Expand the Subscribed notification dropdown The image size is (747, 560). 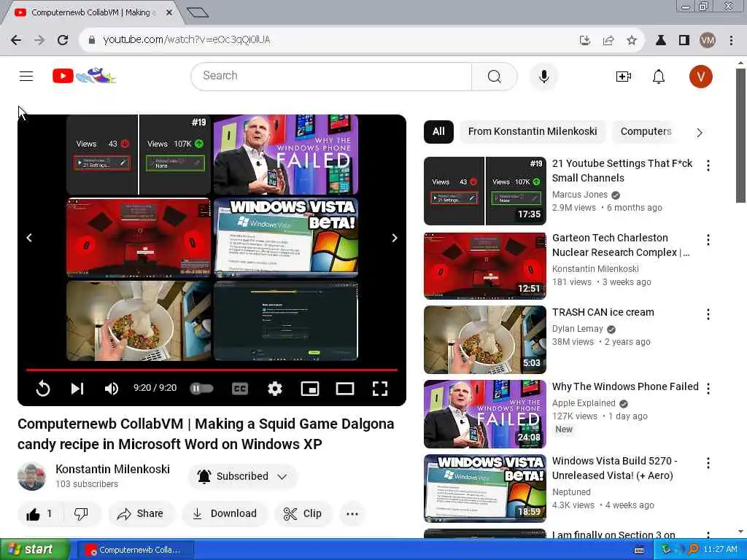243,476
